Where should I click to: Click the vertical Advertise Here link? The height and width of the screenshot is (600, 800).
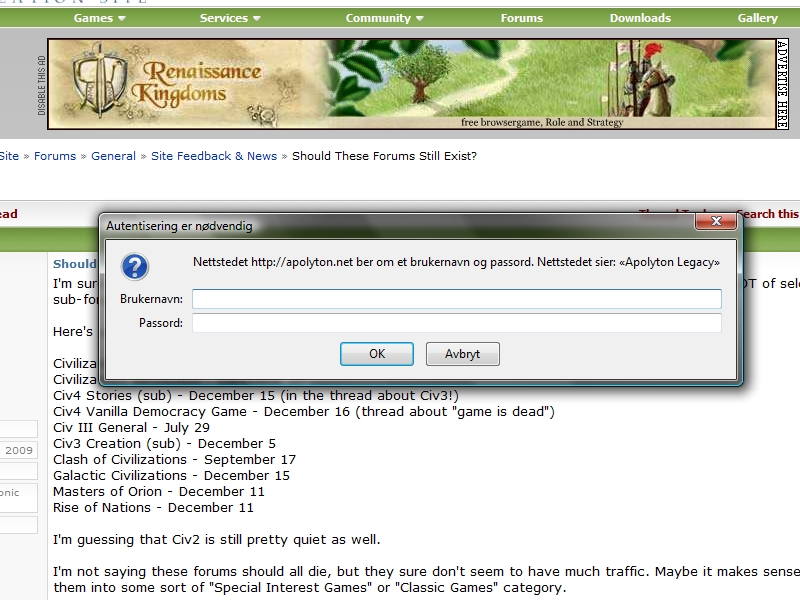(782, 84)
